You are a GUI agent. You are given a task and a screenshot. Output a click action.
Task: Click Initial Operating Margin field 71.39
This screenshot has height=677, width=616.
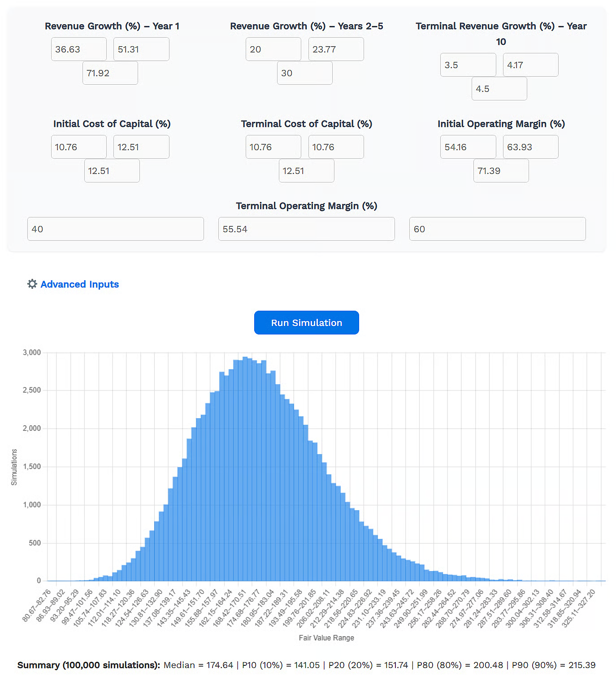point(501,171)
